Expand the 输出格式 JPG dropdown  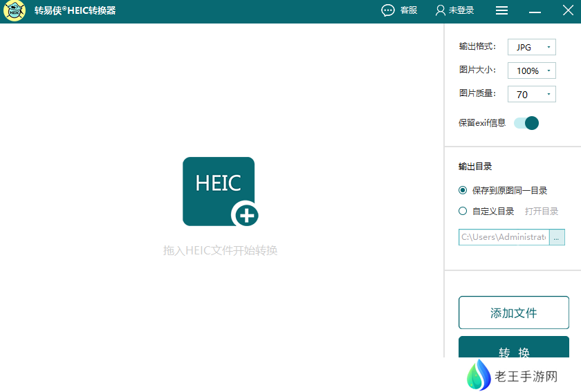tap(531, 47)
